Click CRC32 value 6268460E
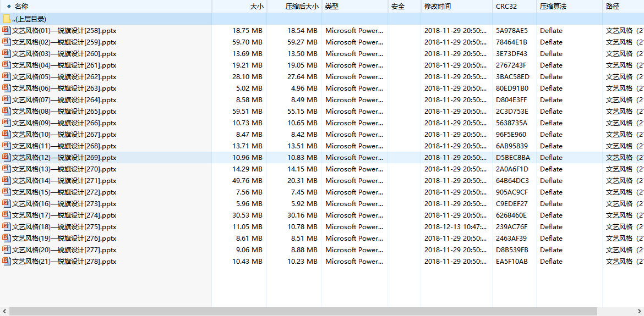Screen dimensions: 644x316 coord(511,215)
